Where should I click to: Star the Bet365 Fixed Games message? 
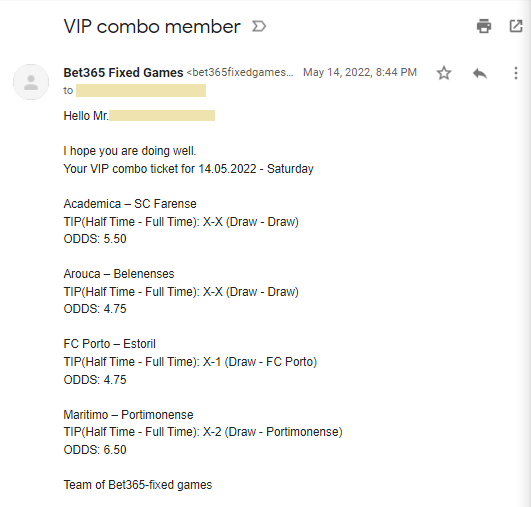(444, 73)
